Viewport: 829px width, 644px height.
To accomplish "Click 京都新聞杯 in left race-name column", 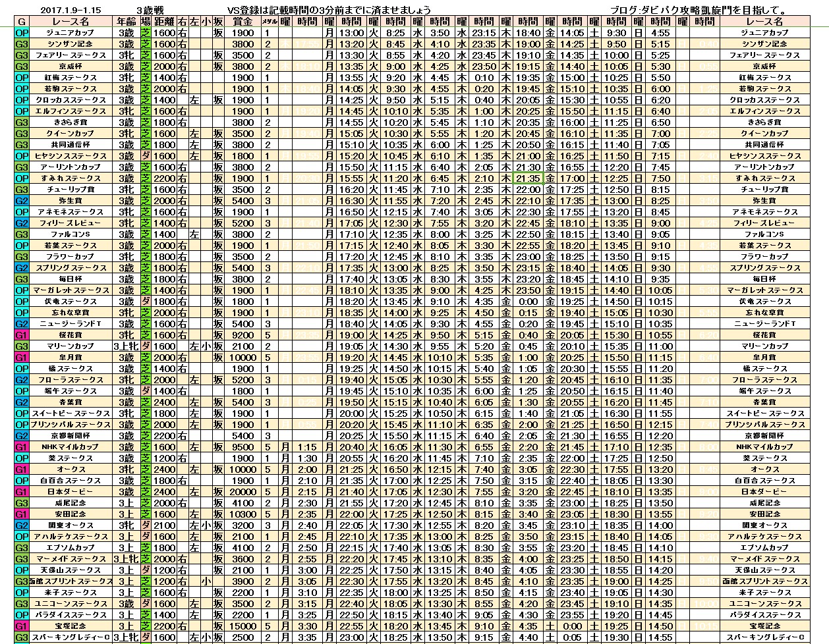I will click(71, 436).
